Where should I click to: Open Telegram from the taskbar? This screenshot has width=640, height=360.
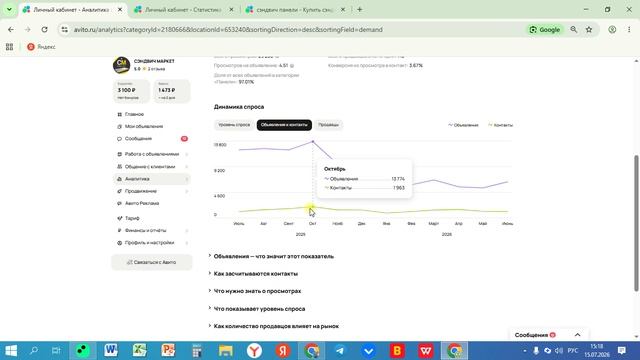[340, 351]
